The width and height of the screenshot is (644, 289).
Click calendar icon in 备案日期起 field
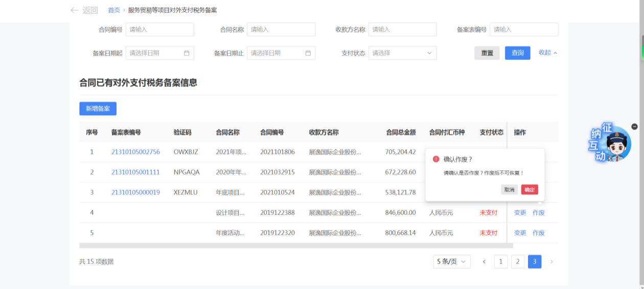coord(187,53)
